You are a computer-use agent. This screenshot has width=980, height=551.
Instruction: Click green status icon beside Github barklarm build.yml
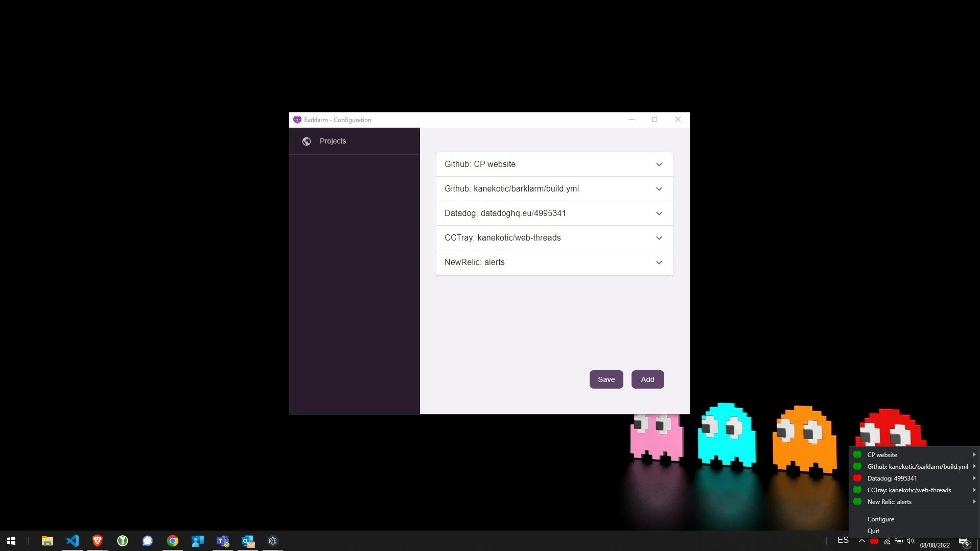pos(857,466)
